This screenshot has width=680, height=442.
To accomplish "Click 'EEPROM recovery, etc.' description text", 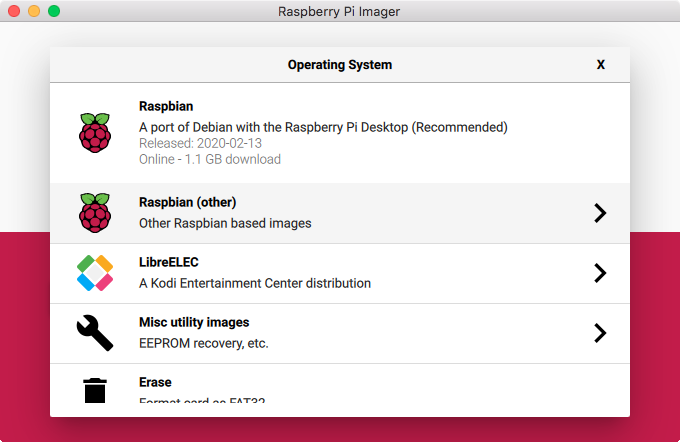I will (x=204, y=343).
